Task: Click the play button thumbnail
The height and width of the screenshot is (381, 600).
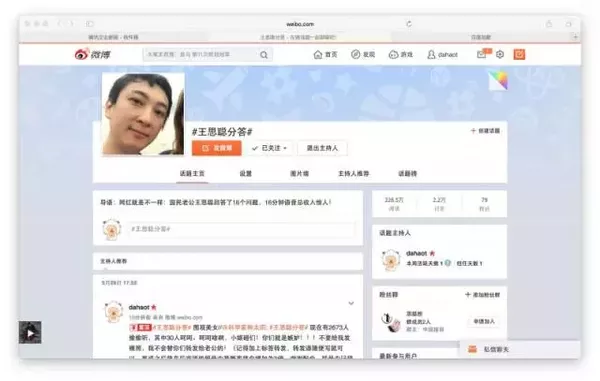Action: point(30,332)
